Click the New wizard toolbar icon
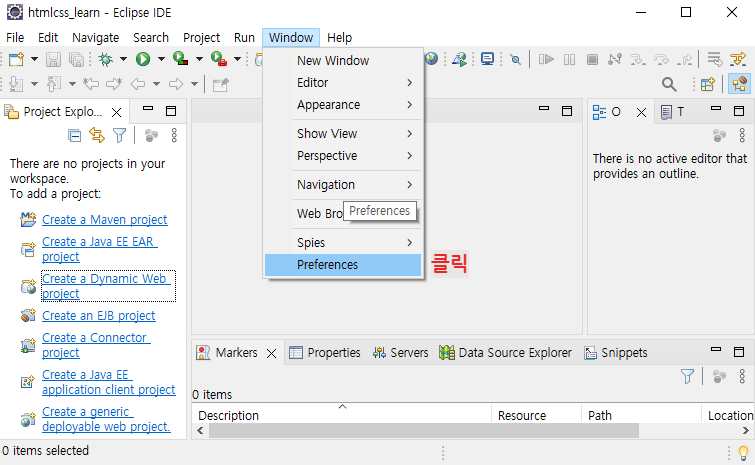This screenshot has height=465, width=755. coord(16,59)
